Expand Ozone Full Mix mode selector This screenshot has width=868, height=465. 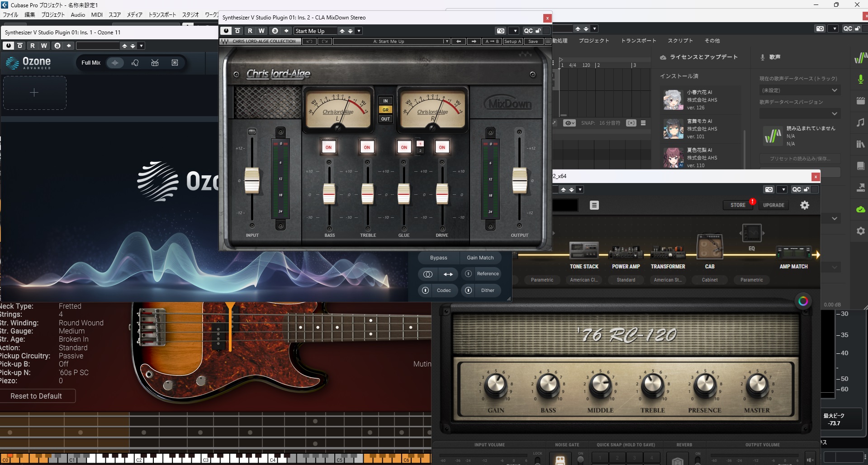(x=91, y=63)
